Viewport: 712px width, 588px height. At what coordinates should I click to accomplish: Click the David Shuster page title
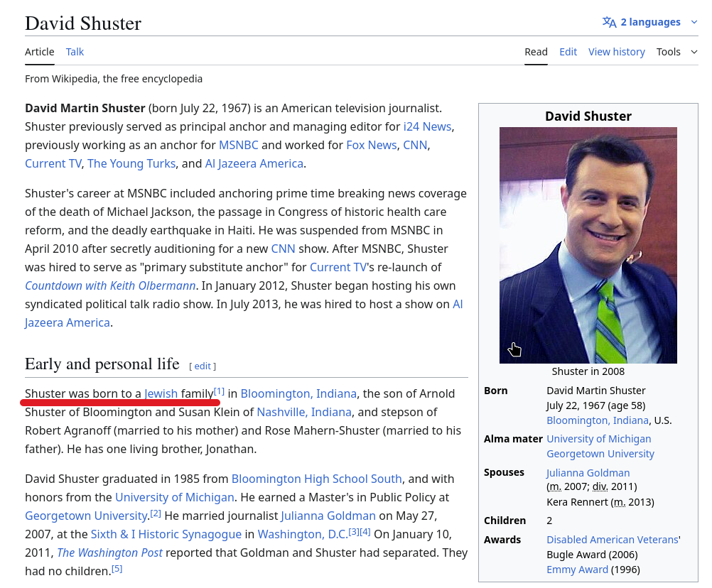click(x=83, y=23)
